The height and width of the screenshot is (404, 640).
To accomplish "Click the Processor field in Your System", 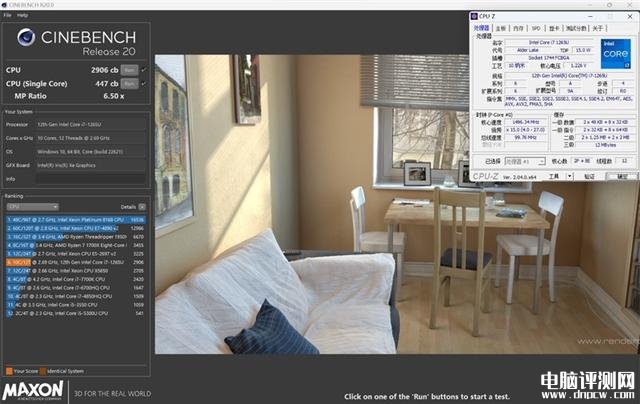I will 91,124.
